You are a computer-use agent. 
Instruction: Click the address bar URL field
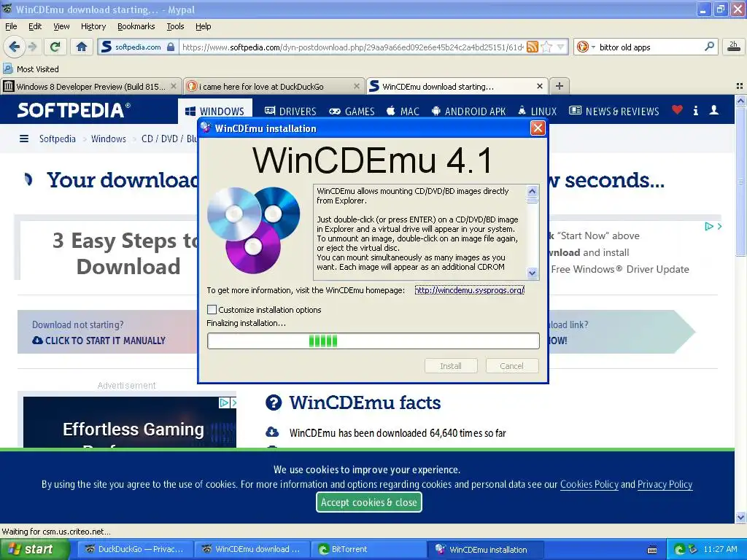pyautogui.click(x=352, y=47)
